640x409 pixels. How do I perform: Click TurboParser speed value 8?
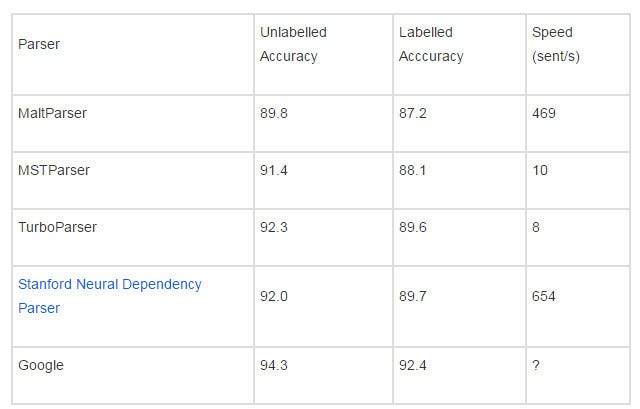coord(536,227)
